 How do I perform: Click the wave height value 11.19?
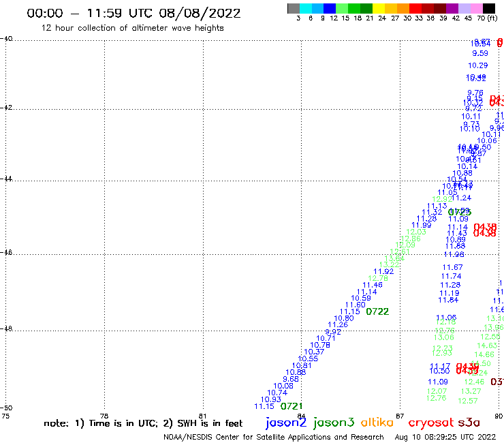[450, 294]
